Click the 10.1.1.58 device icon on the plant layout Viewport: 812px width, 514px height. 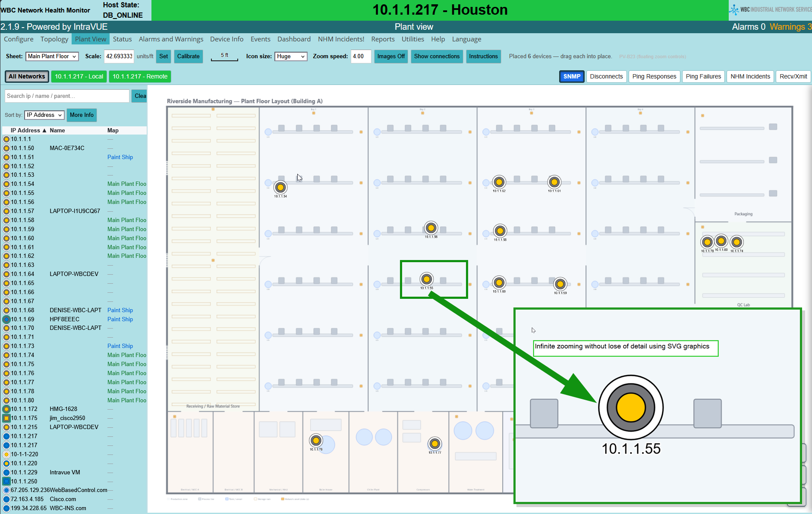tap(500, 231)
